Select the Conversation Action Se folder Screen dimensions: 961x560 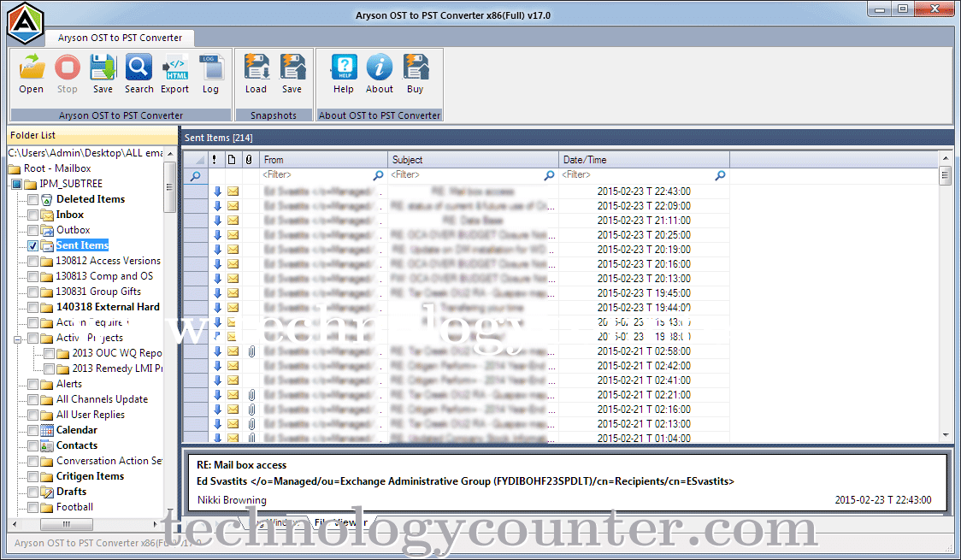[109, 461]
